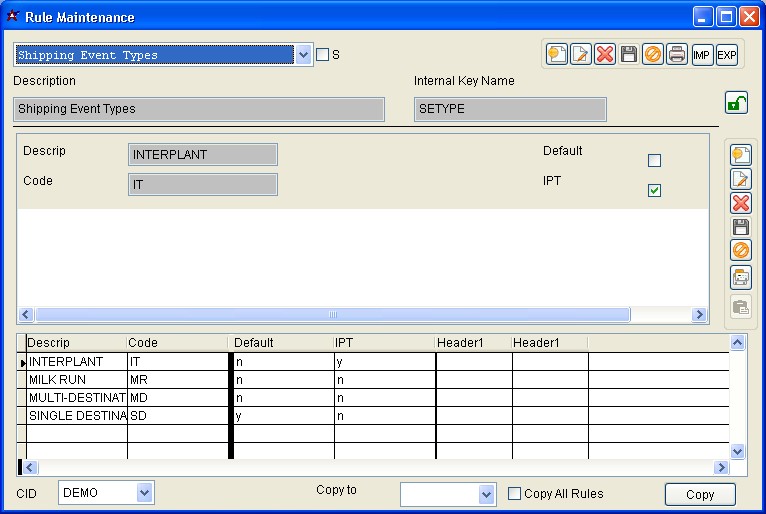Image resolution: width=766 pixels, height=514 pixels.
Task: Open the Shipping Event Types dropdown
Action: [304, 55]
